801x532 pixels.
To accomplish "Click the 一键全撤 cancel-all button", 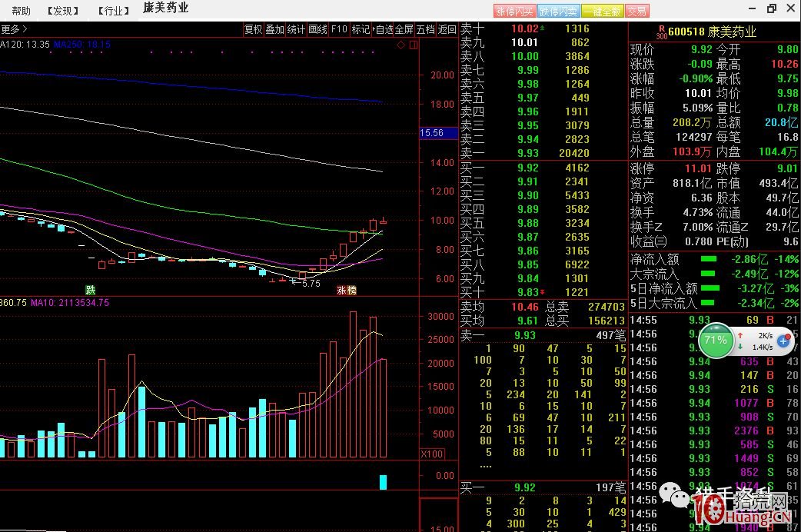I will tap(602, 11).
